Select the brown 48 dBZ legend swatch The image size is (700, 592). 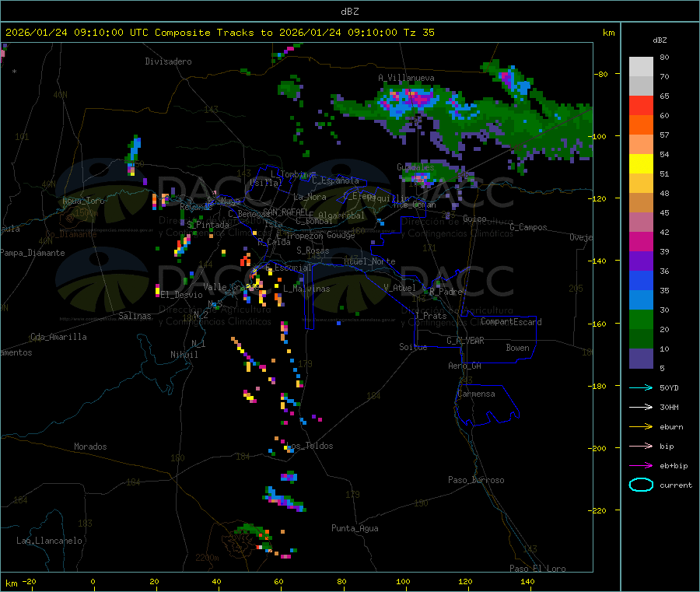click(641, 203)
